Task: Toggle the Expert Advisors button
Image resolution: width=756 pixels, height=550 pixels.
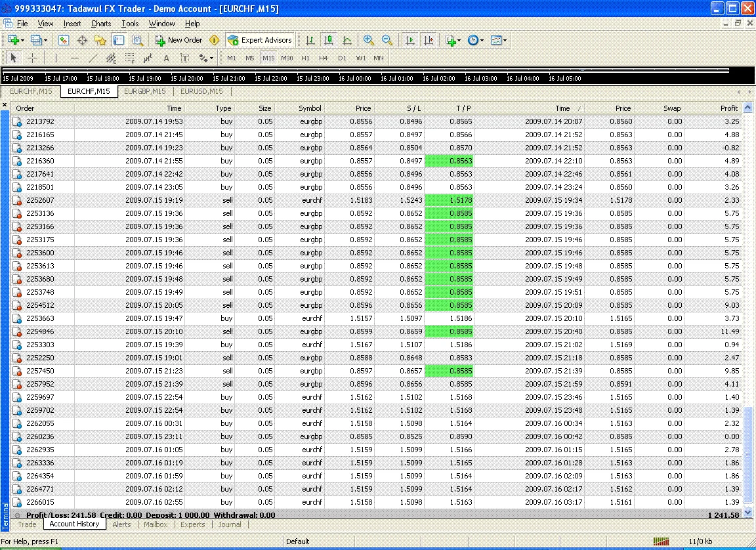Action: 260,40
